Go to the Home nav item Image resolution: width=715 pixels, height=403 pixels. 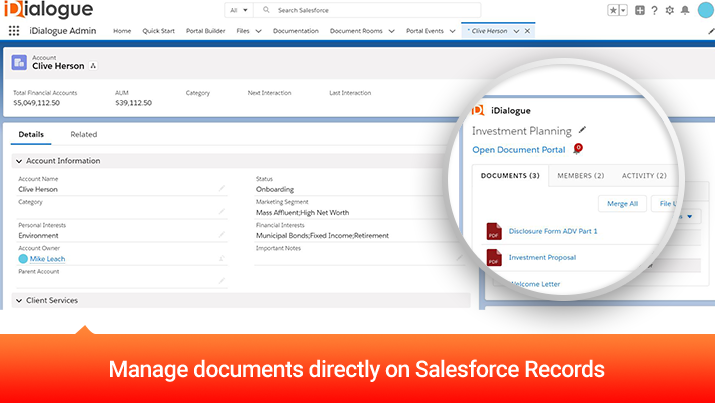tap(122, 31)
